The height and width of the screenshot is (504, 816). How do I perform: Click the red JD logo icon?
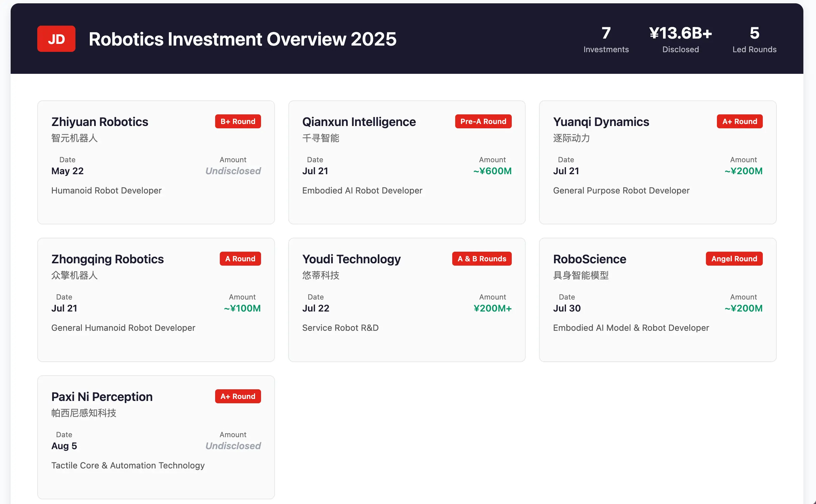pyautogui.click(x=56, y=39)
